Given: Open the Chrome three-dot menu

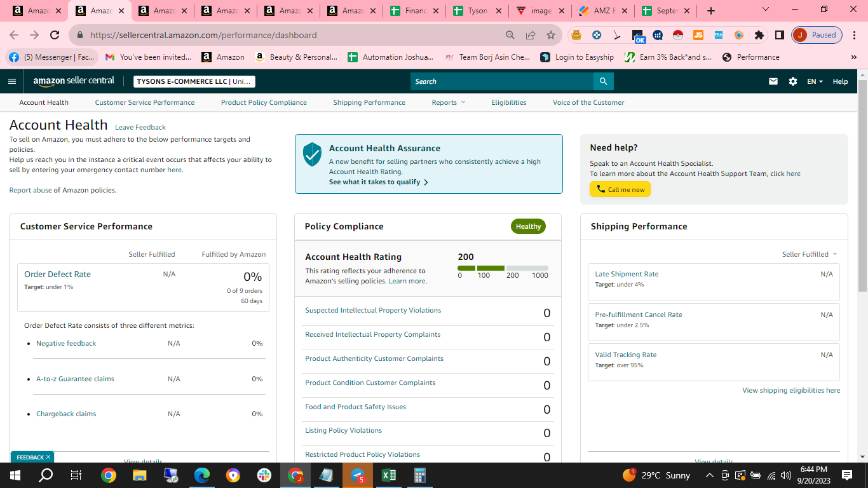Looking at the screenshot, I should pos(855,35).
